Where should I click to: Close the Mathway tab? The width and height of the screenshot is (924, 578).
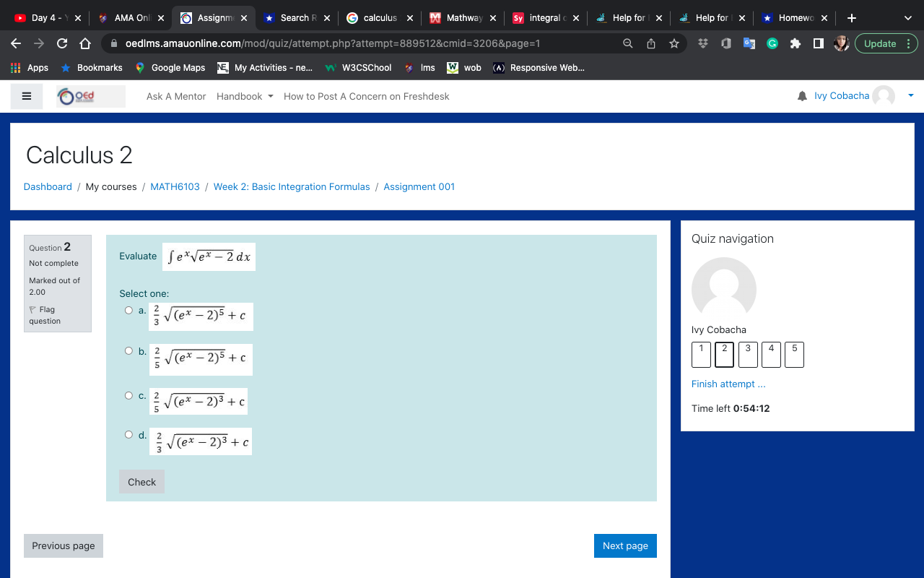(x=492, y=18)
